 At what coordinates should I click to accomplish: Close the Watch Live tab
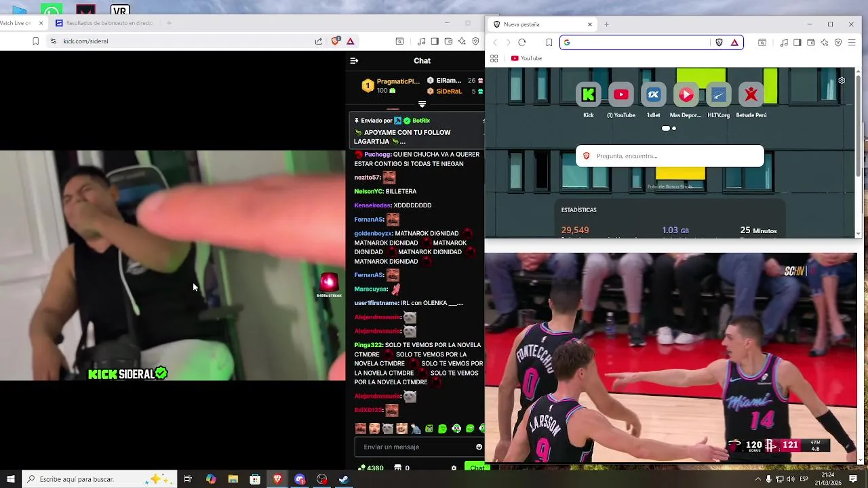coord(41,23)
